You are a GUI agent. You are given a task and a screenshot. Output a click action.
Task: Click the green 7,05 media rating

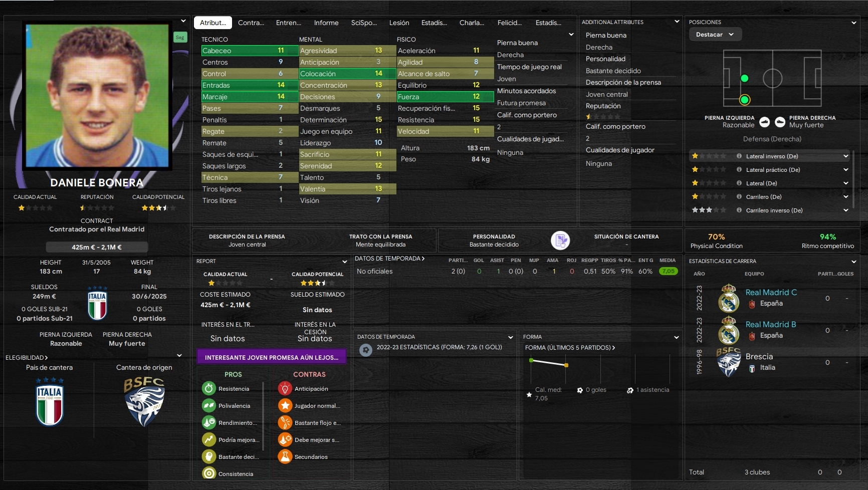[x=668, y=271]
